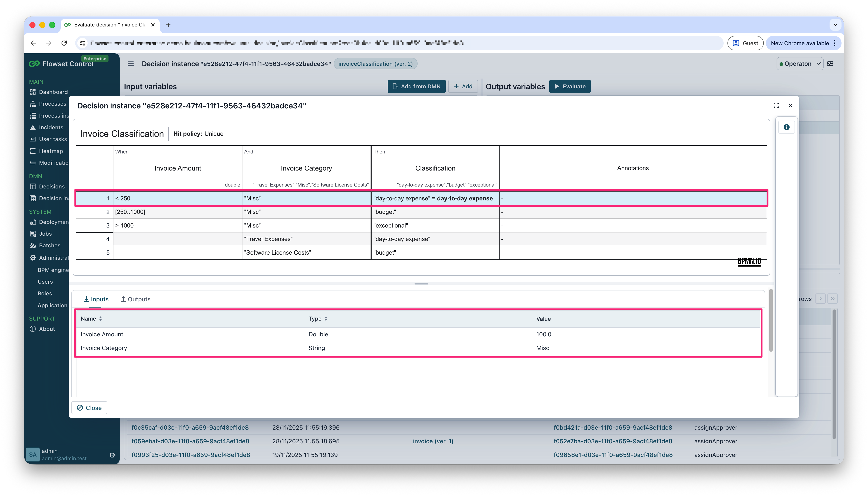This screenshot has height=496, width=868.
Task: Open the Batches sidebar item
Action: coord(45,245)
